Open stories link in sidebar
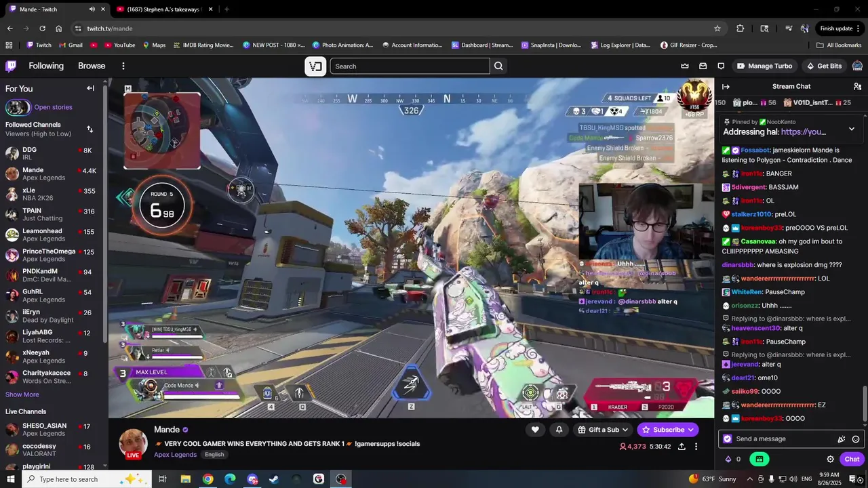 click(x=53, y=107)
